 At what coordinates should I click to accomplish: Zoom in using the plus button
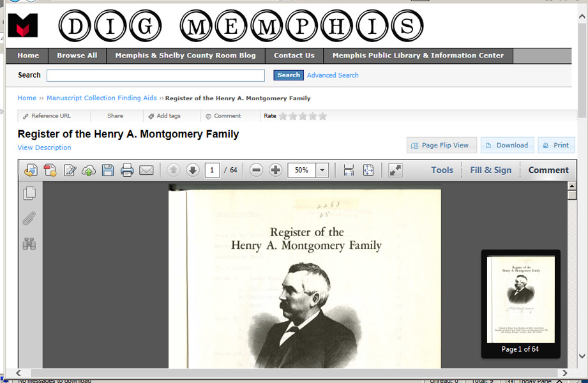[276, 170]
